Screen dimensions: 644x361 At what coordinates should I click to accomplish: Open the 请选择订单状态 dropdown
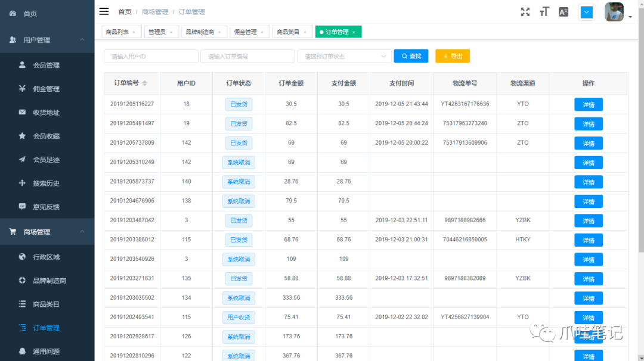(x=345, y=56)
